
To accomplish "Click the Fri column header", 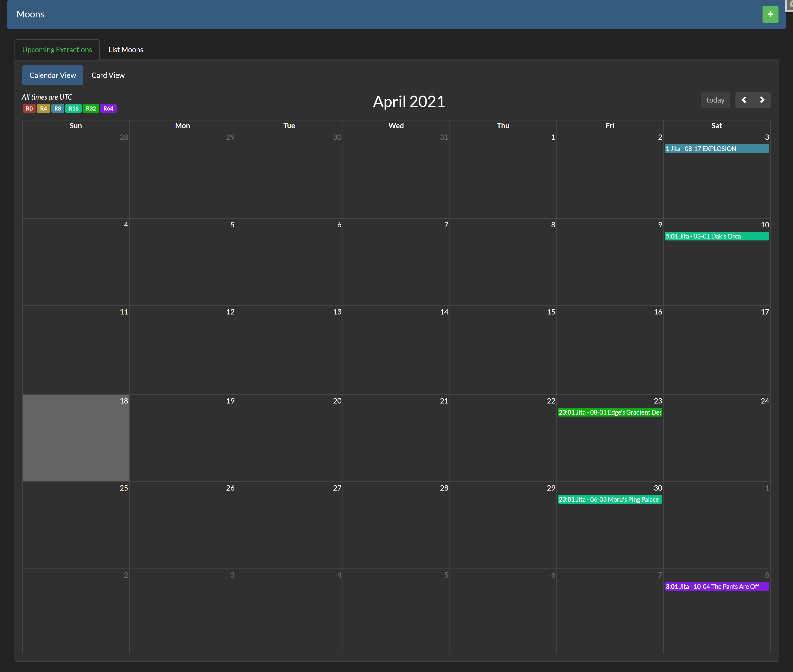I will tap(610, 126).
